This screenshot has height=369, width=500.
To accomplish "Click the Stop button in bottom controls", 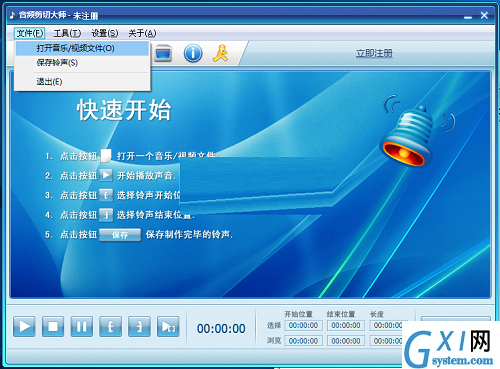I will pyautogui.click(x=53, y=326).
